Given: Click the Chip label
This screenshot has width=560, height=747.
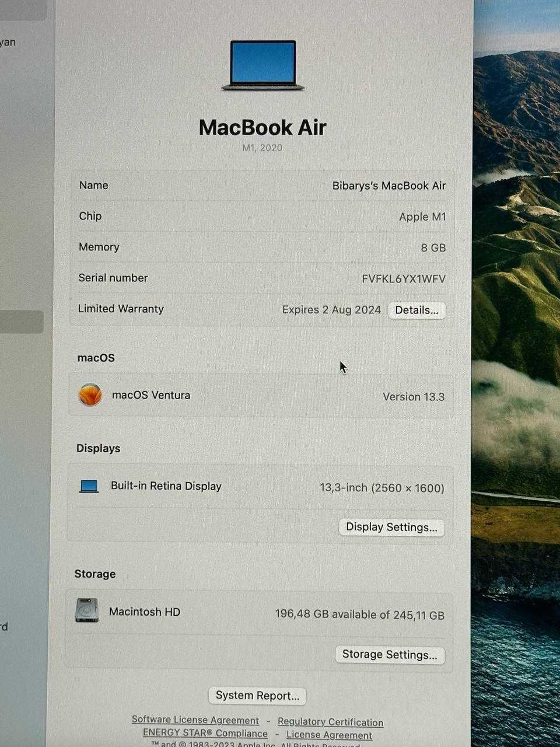Looking at the screenshot, I should click(x=90, y=216).
